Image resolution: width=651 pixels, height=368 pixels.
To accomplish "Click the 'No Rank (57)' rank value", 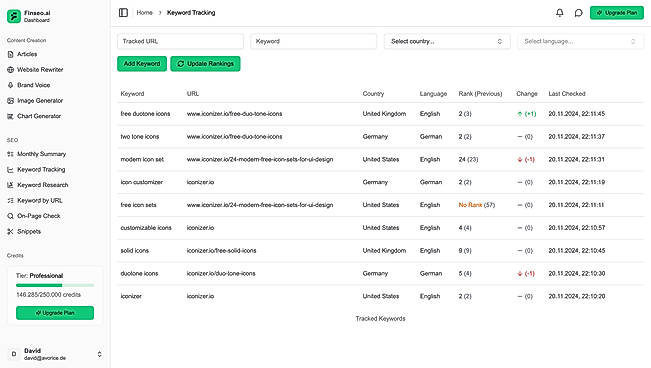I will [477, 205].
